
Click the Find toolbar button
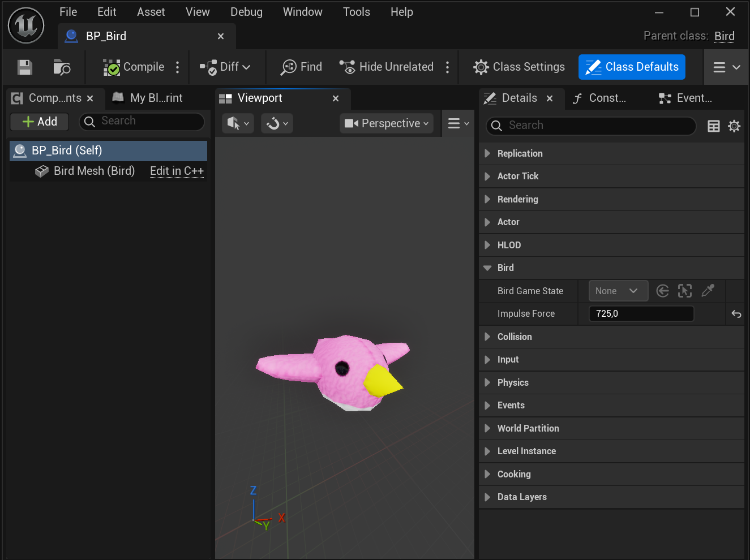coord(301,67)
